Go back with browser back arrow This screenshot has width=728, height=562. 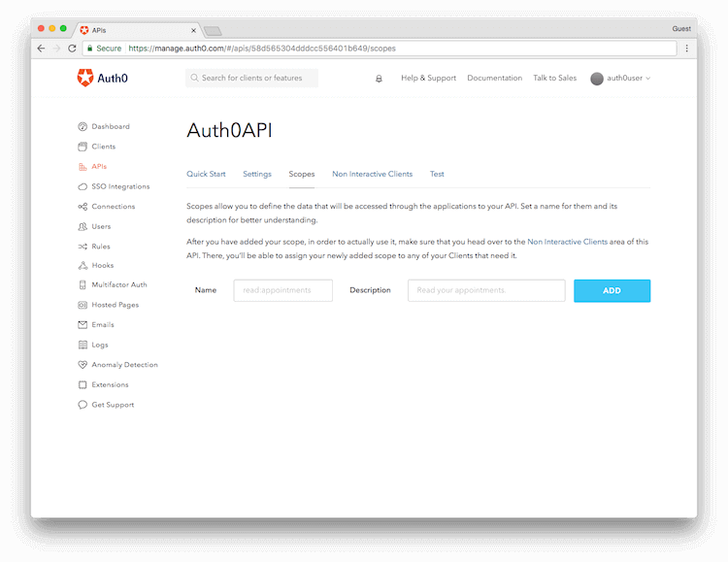click(42, 49)
